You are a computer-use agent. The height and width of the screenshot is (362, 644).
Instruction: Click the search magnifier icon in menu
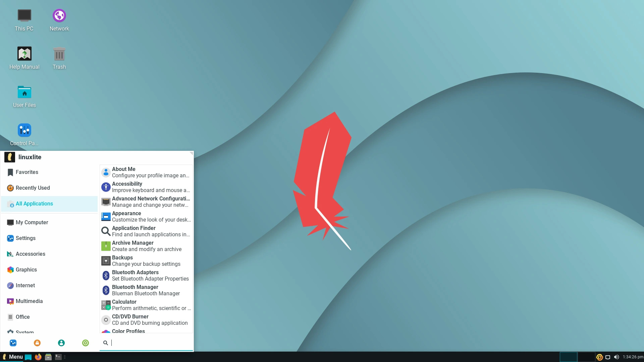tap(106, 343)
